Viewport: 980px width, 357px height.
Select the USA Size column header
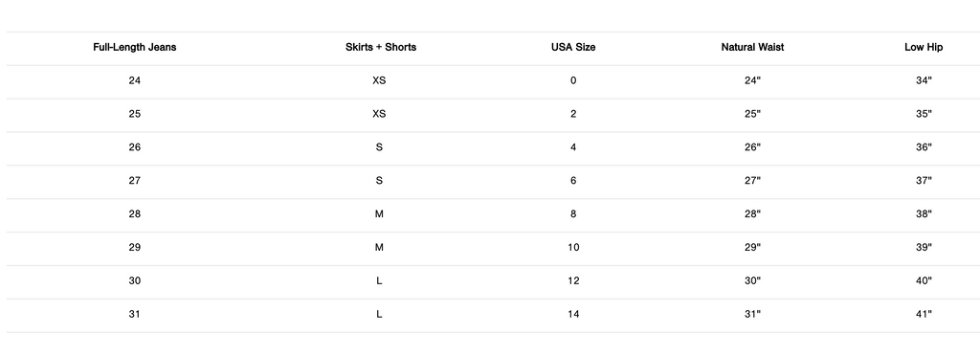[x=573, y=47]
